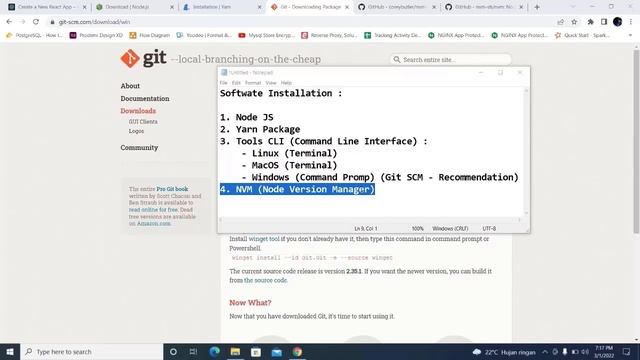Click the 'winget tool' link
This screenshot has width=640, height=360.
point(264,239)
